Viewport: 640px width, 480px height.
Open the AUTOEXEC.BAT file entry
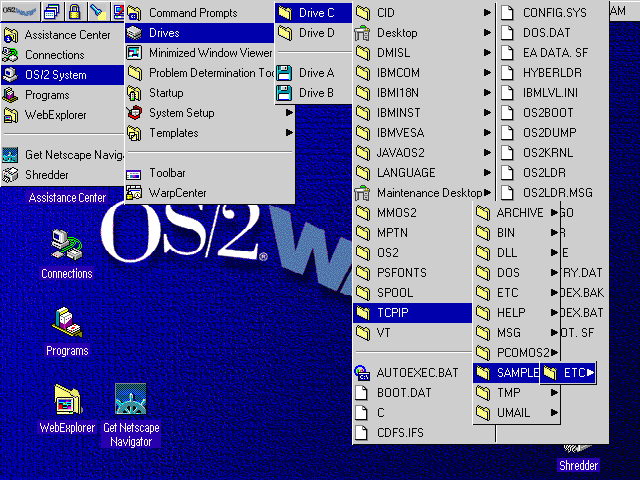[417, 373]
